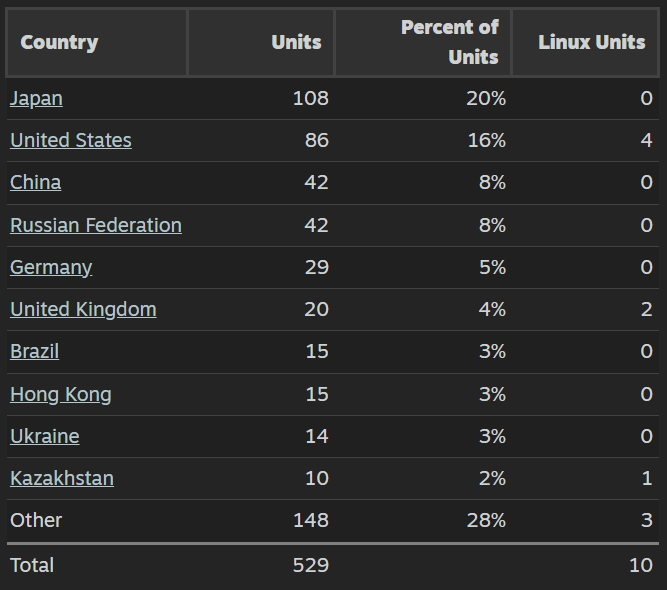Select the Hong Kong link
The height and width of the screenshot is (590, 667).
60,394
